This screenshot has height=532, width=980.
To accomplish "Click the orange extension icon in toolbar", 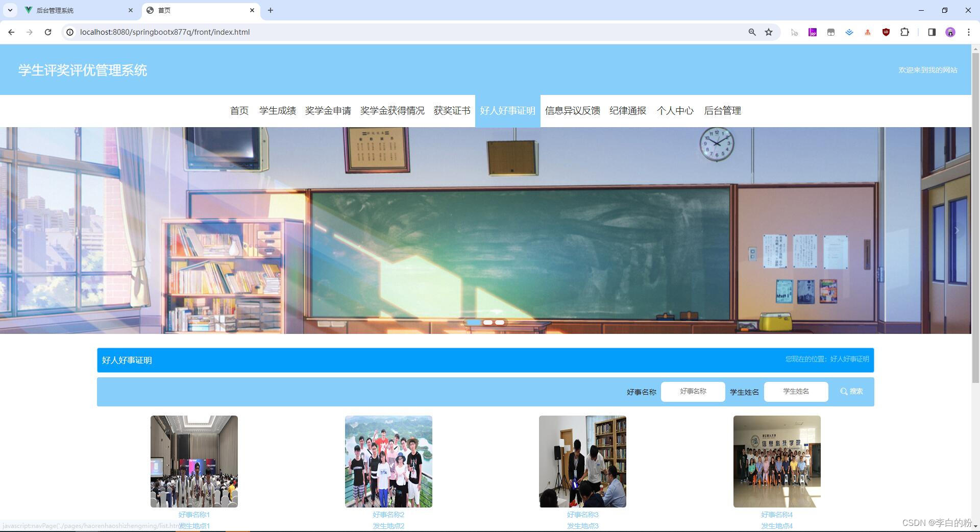I will 868,32.
